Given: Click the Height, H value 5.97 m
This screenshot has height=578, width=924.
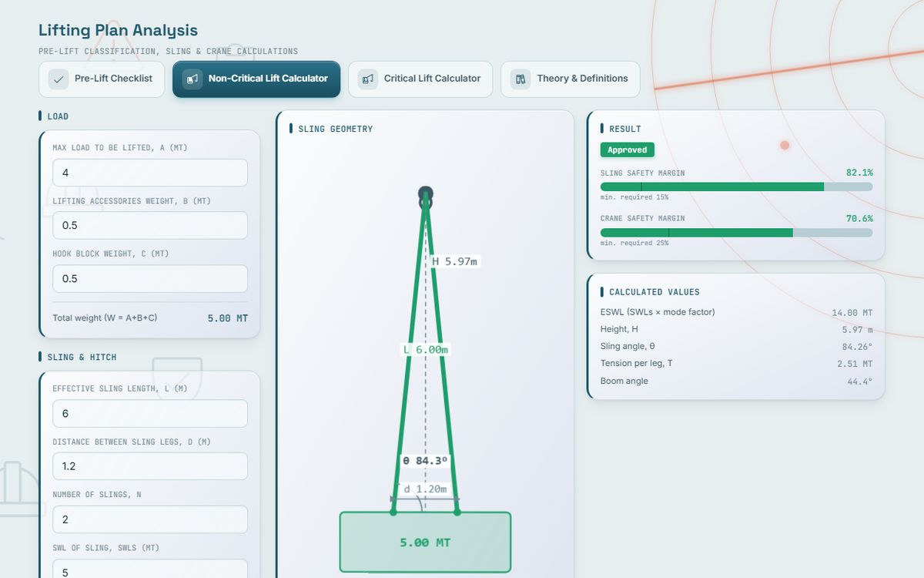Looking at the screenshot, I should point(857,330).
